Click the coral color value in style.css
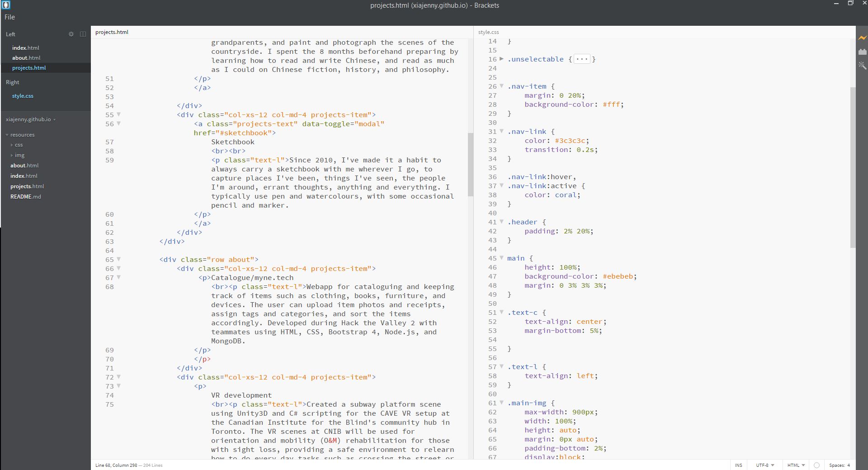The image size is (868, 470). tap(566, 195)
